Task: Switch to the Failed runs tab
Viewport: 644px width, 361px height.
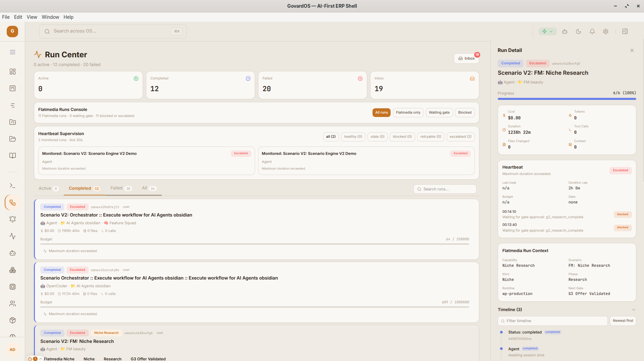Action: 121,188
